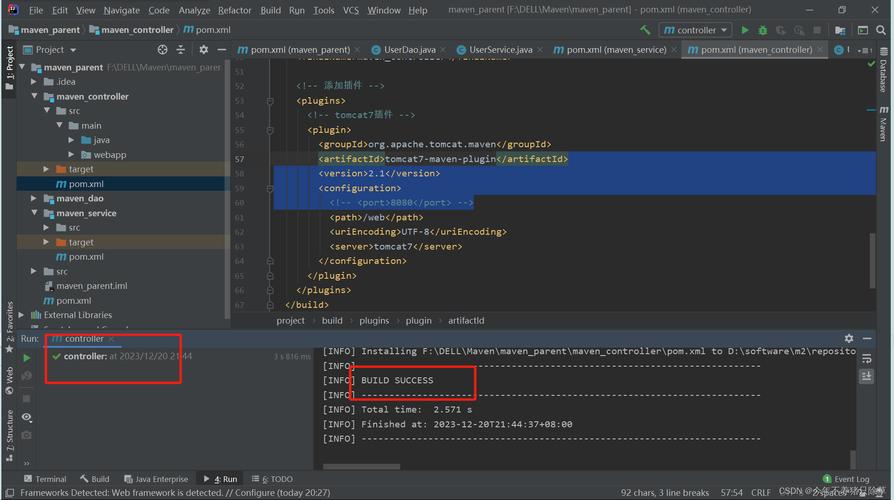
Task: Open the Build tool window
Action: (x=95, y=479)
